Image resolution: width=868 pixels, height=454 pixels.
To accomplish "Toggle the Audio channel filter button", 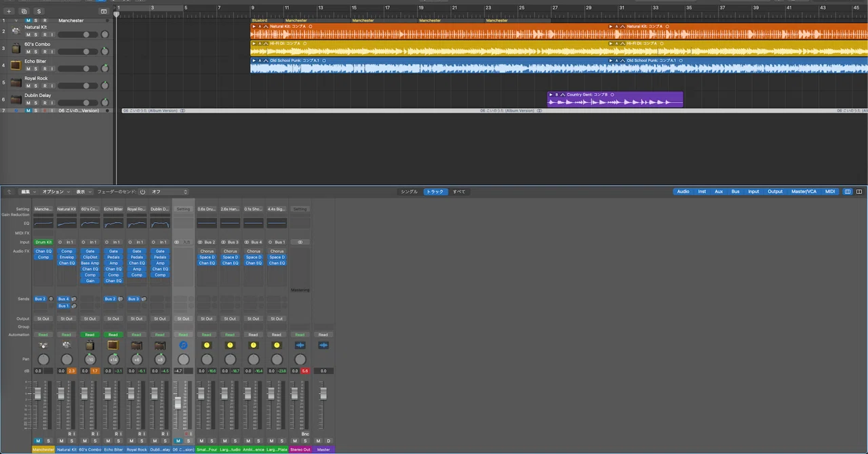I will (683, 192).
